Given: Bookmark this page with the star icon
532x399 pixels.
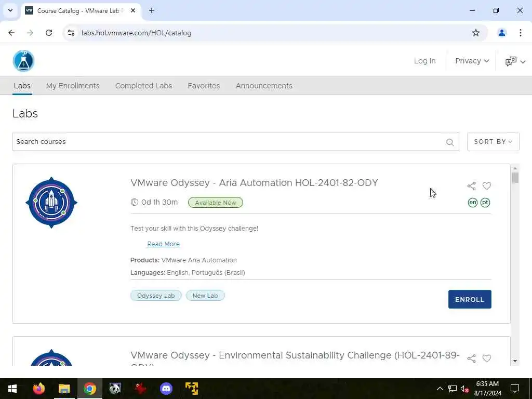Looking at the screenshot, I should point(476,33).
